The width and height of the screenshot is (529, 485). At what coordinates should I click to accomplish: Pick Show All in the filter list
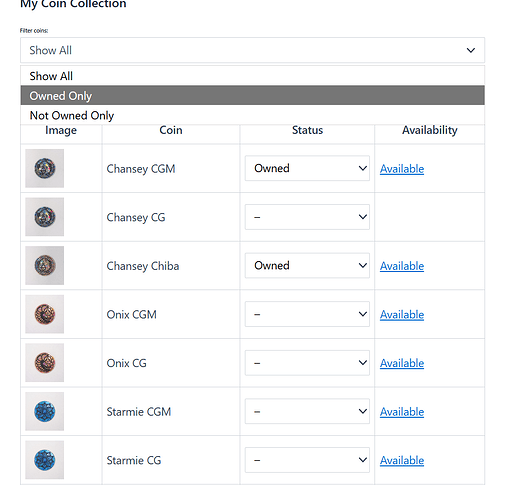click(252, 76)
